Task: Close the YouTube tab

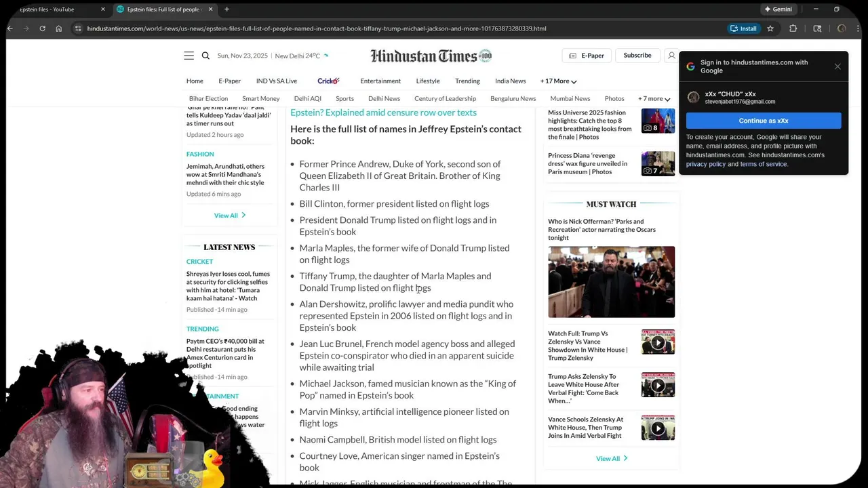Action: [103, 9]
